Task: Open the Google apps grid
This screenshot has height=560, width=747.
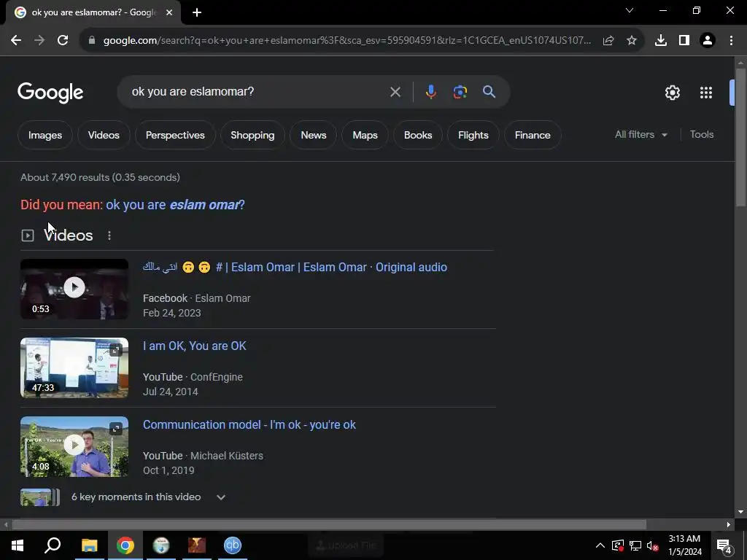Action: 706,93
